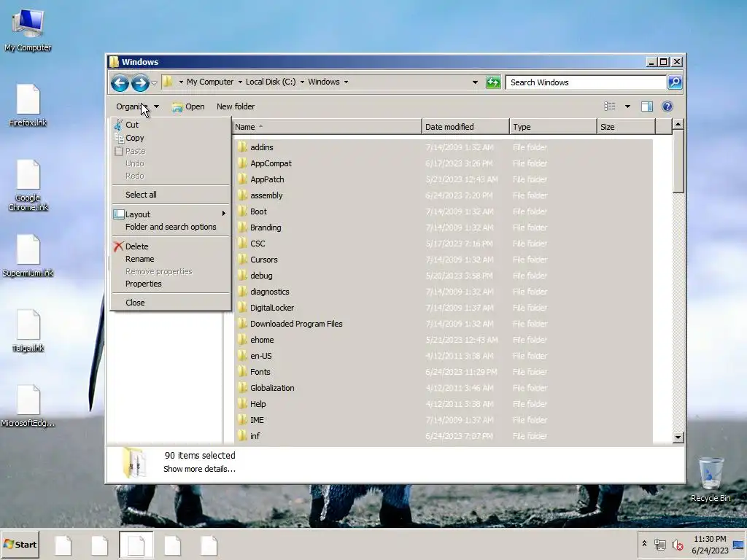
Task: Choose Copy from the Organize menu
Action: click(x=171, y=138)
